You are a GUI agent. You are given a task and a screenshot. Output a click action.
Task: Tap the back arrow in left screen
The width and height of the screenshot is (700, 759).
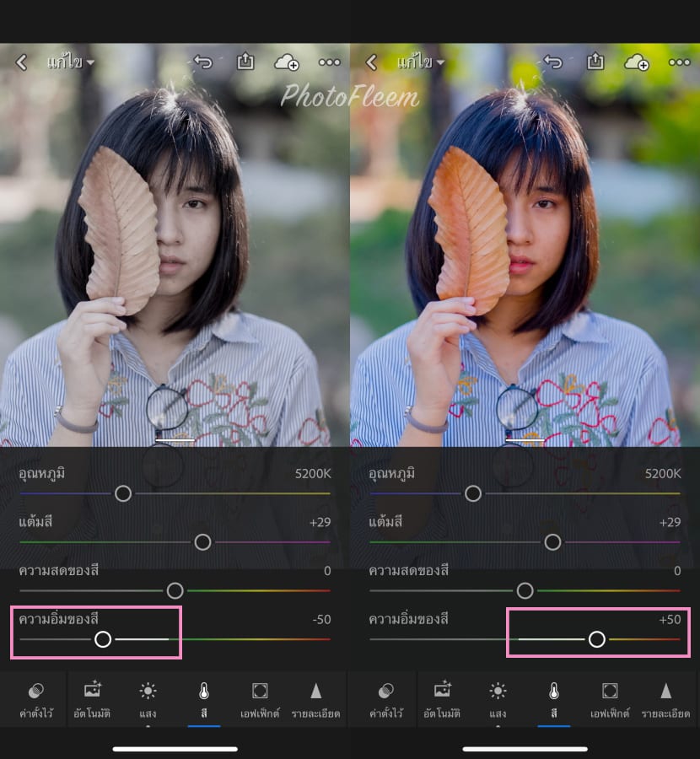click(x=21, y=62)
